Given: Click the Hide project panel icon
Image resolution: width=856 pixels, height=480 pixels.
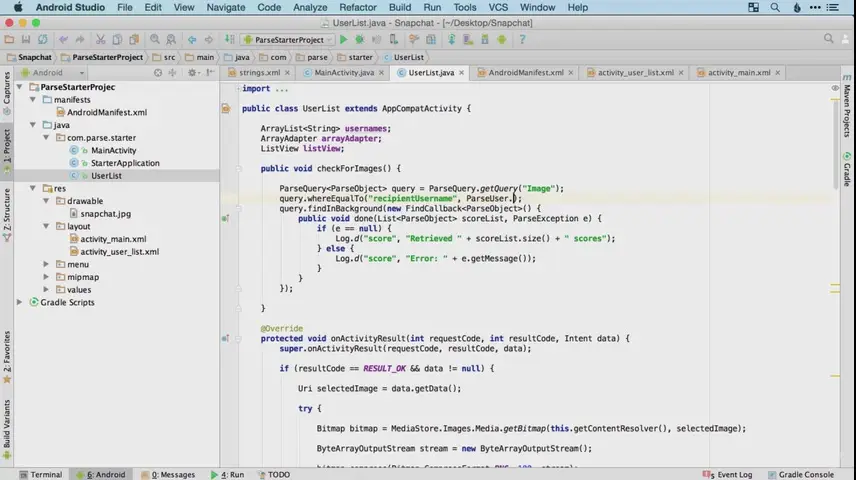Looking at the screenshot, I should (210, 73).
